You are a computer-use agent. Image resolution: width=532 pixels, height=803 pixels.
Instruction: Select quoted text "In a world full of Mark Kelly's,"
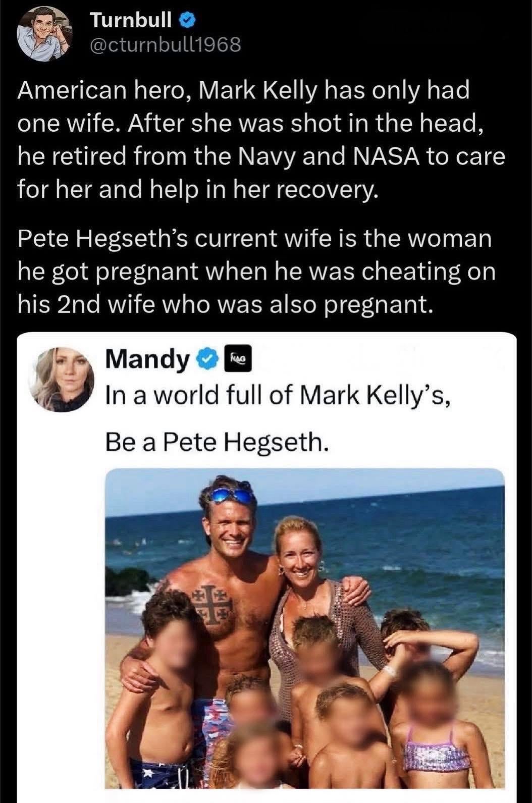pyautogui.click(x=276, y=395)
